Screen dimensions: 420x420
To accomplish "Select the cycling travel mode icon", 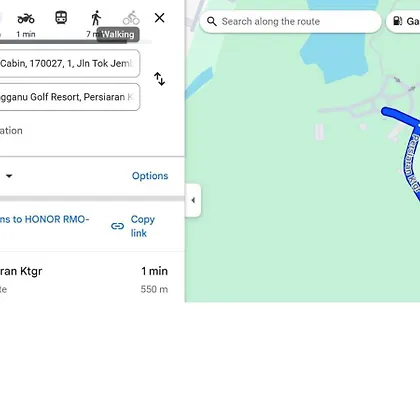I will 131,18.
